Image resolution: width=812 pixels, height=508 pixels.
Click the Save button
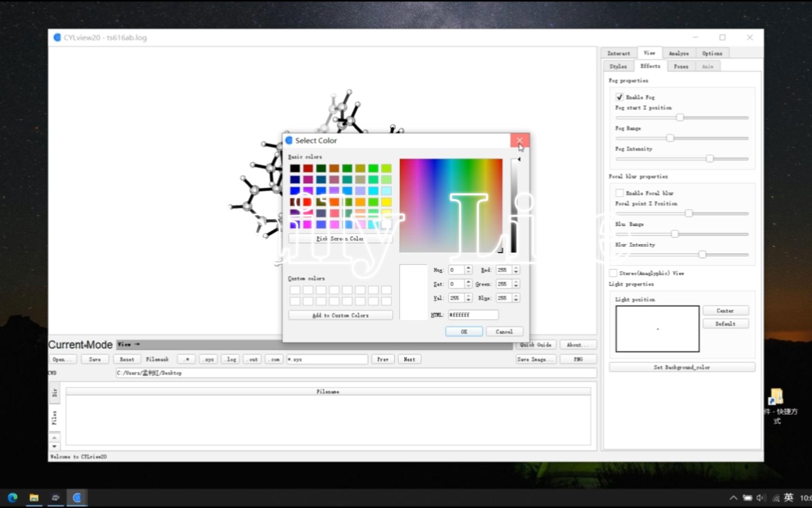tap(95, 359)
